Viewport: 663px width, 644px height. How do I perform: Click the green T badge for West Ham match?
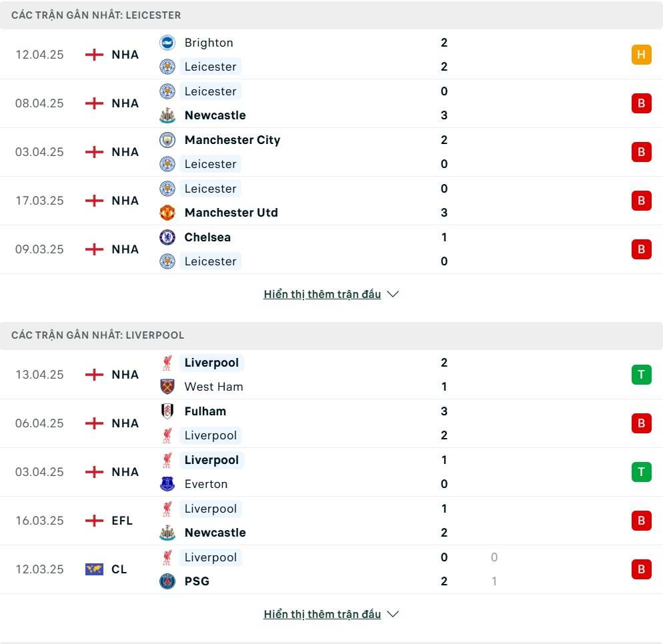pyautogui.click(x=641, y=375)
